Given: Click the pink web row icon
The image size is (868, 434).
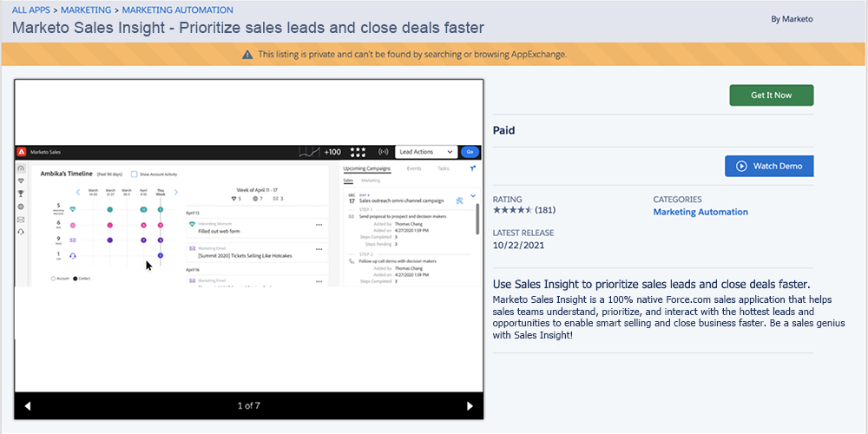Looking at the screenshot, I should [73, 226].
